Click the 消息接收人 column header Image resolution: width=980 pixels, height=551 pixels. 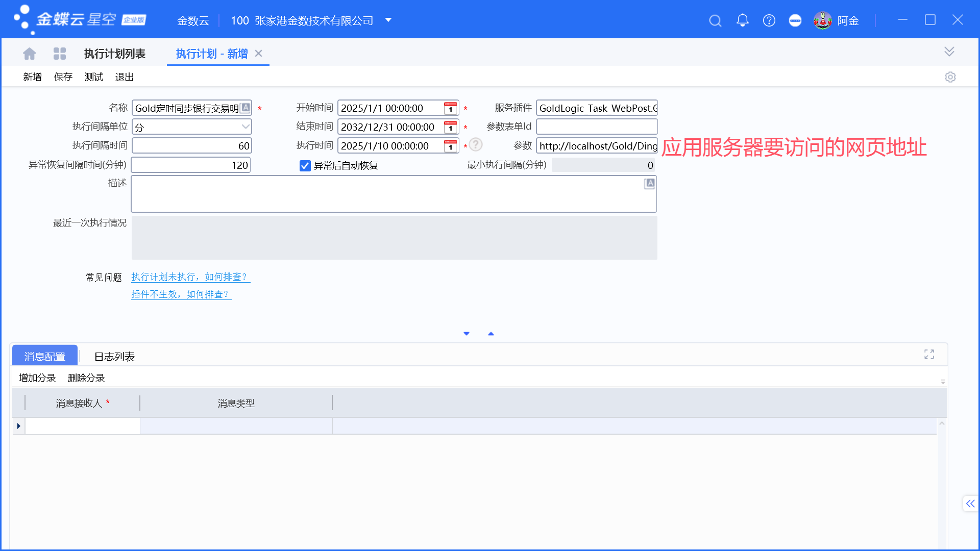click(82, 403)
